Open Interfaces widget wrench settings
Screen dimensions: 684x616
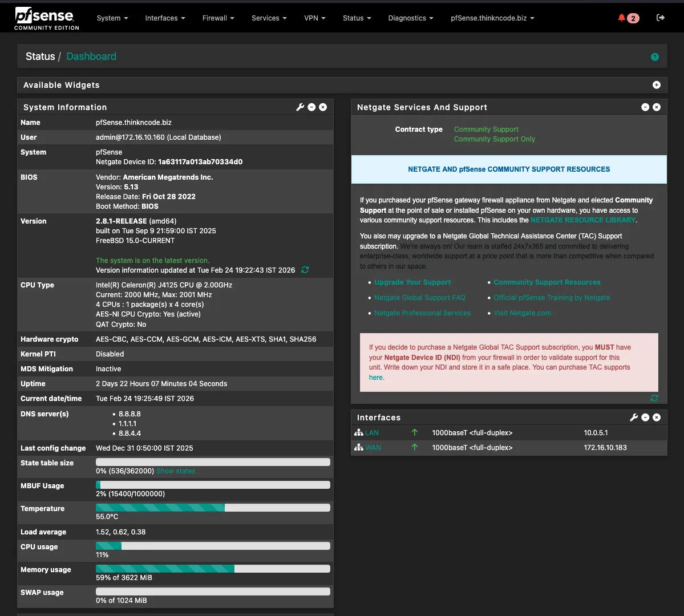point(634,418)
